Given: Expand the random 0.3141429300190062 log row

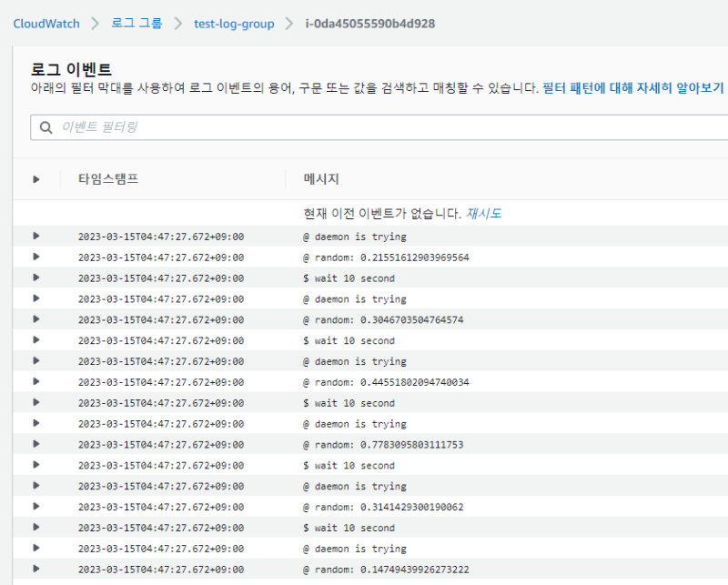Looking at the screenshot, I should click(36, 507).
